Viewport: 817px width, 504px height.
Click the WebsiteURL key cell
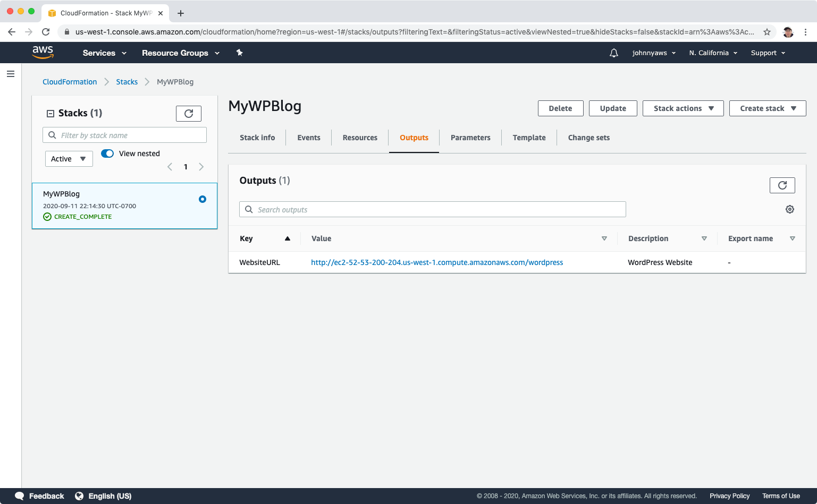(260, 262)
